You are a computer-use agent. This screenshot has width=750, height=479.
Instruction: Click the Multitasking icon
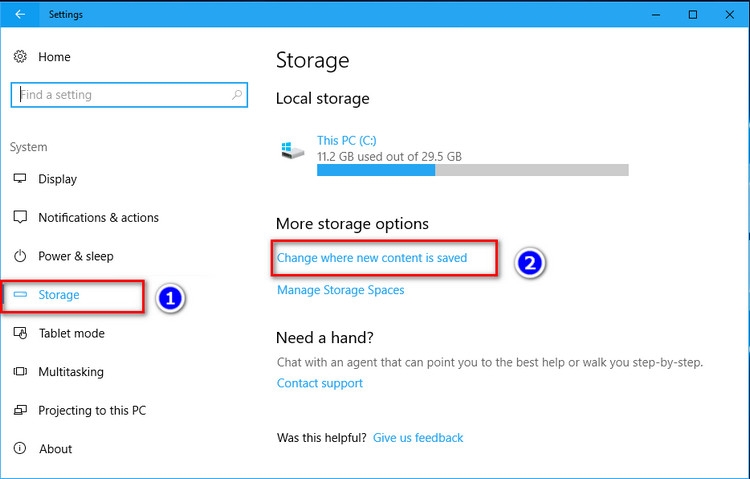(20, 371)
